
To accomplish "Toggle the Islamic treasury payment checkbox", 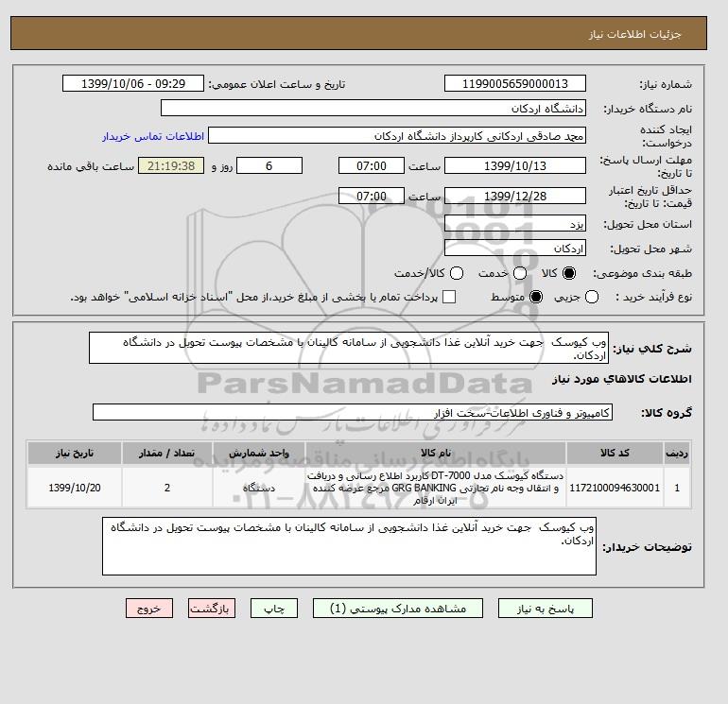I will [x=449, y=297].
